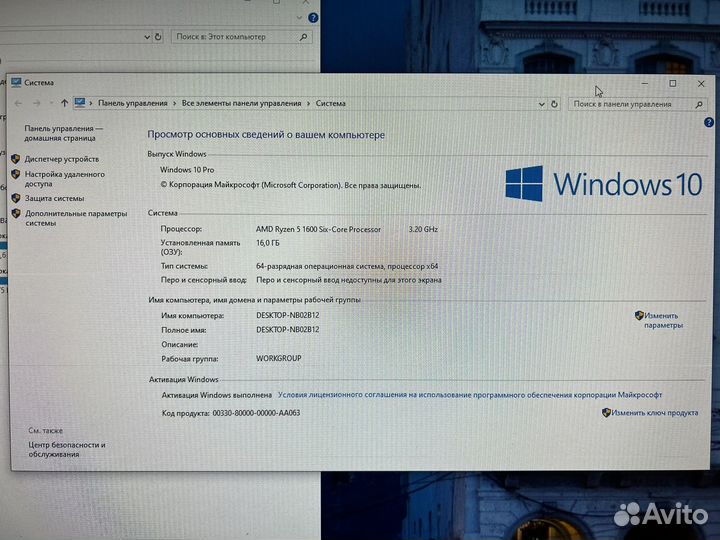Refresh the System control panel page
The width and height of the screenshot is (720, 540).
point(554,104)
